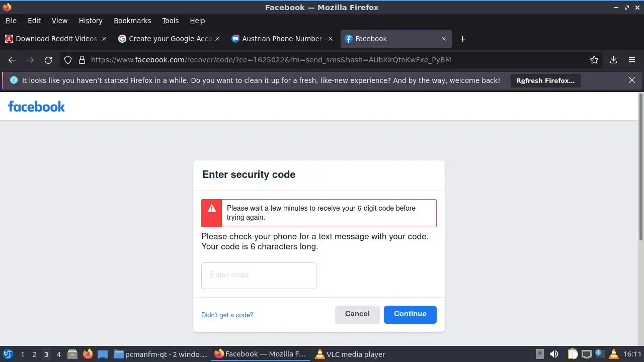Bookmark this page with the star
The width and height of the screenshot is (644, 362).
(x=594, y=60)
